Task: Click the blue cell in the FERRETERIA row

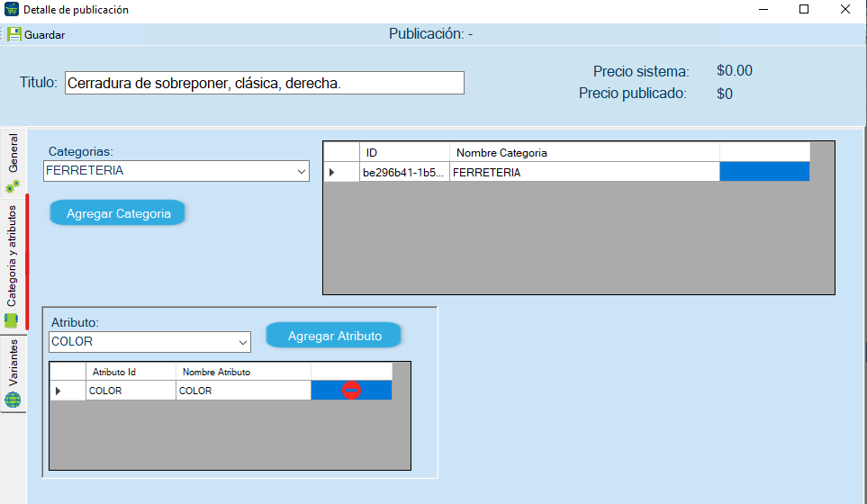Action: point(764,172)
